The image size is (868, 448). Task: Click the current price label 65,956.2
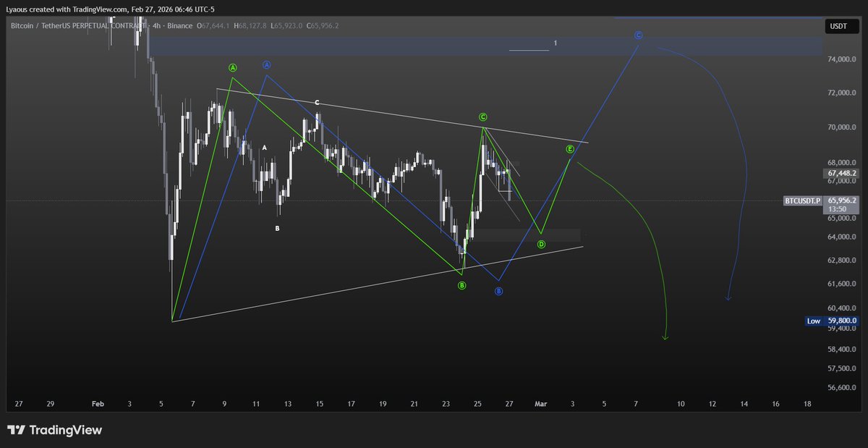(843, 200)
